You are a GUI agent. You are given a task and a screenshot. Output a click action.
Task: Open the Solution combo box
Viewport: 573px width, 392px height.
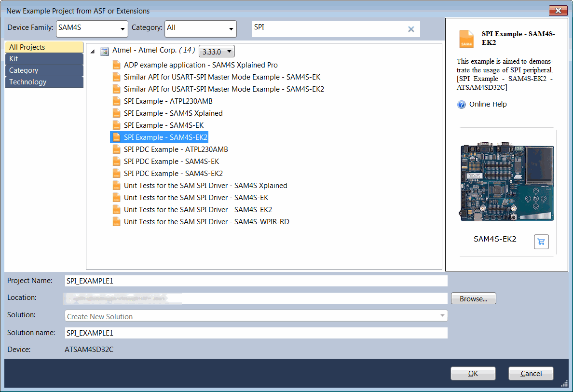pyautogui.click(x=256, y=316)
